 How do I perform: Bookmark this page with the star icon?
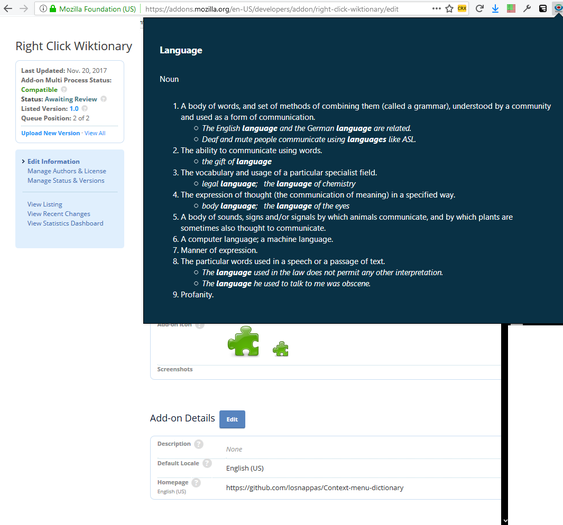tap(449, 9)
